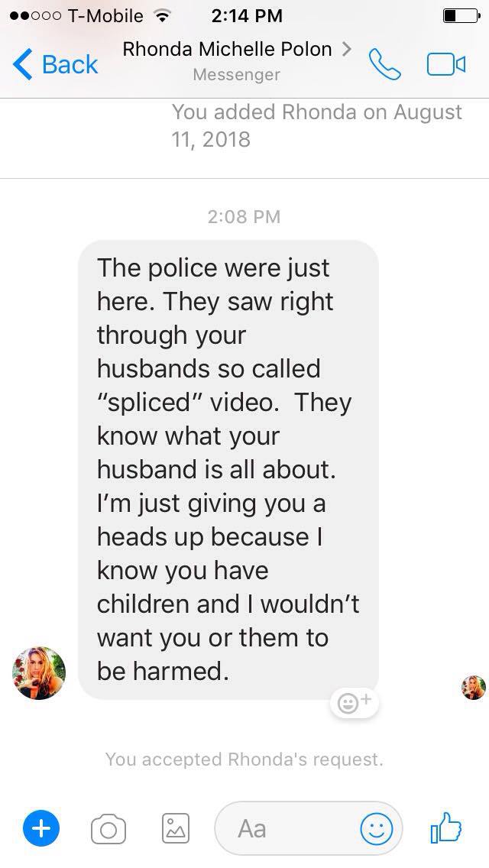489x868 pixels.
Task: Tap the "You added Rhonda on August 11" notice
Action: point(317,125)
